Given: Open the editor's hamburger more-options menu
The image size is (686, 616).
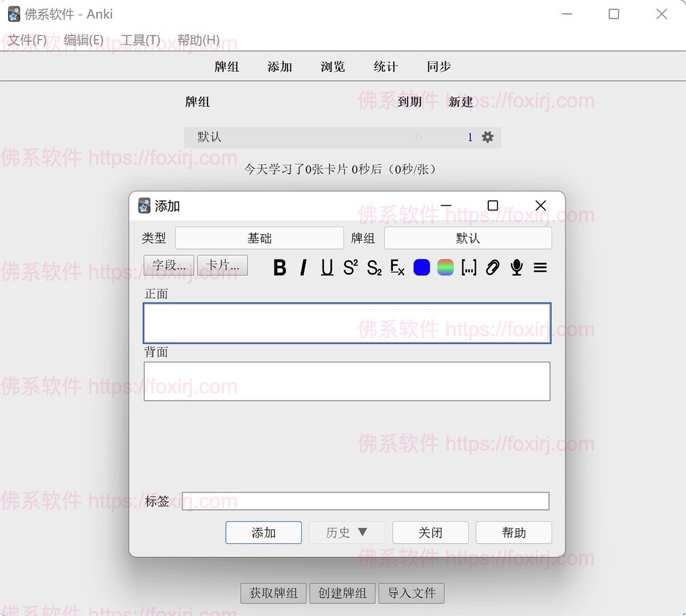Looking at the screenshot, I should (540, 267).
